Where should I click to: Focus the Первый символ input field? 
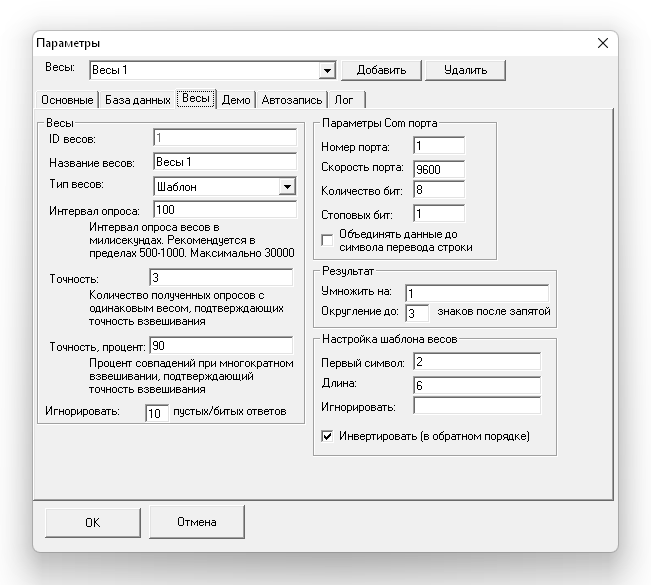pos(476,361)
